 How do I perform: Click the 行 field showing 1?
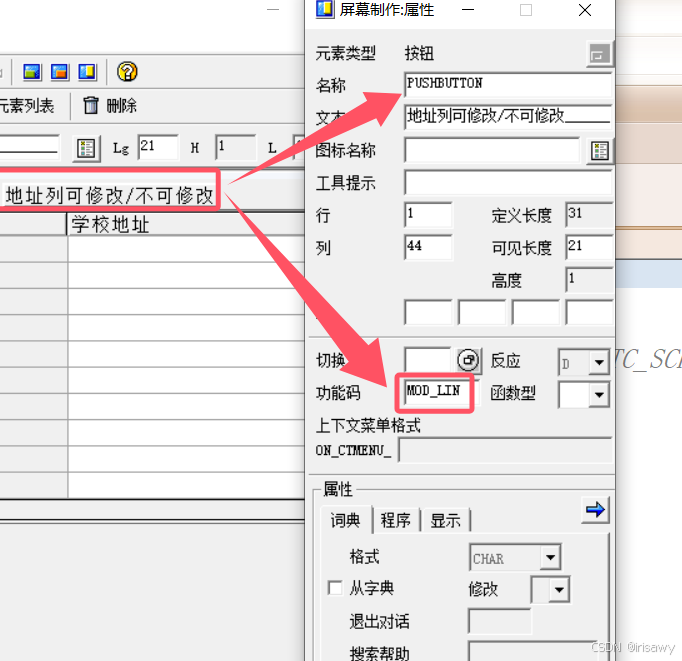(428, 214)
